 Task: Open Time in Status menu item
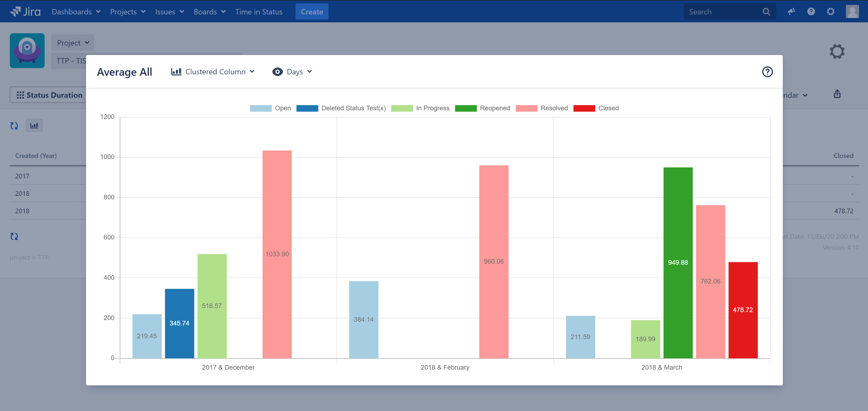pyautogui.click(x=259, y=12)
